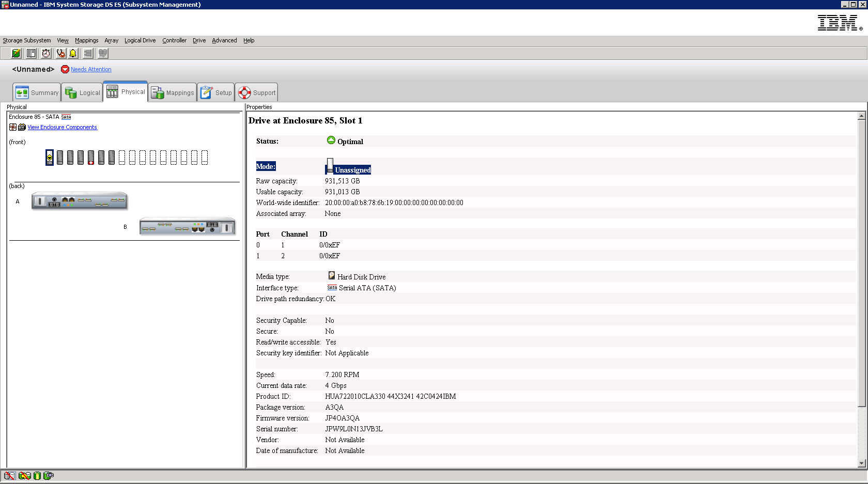Image resolution: width=868 pixels, height=484 pixels.
Task: Open the Setup tab
Action: (x=216, y=92)
